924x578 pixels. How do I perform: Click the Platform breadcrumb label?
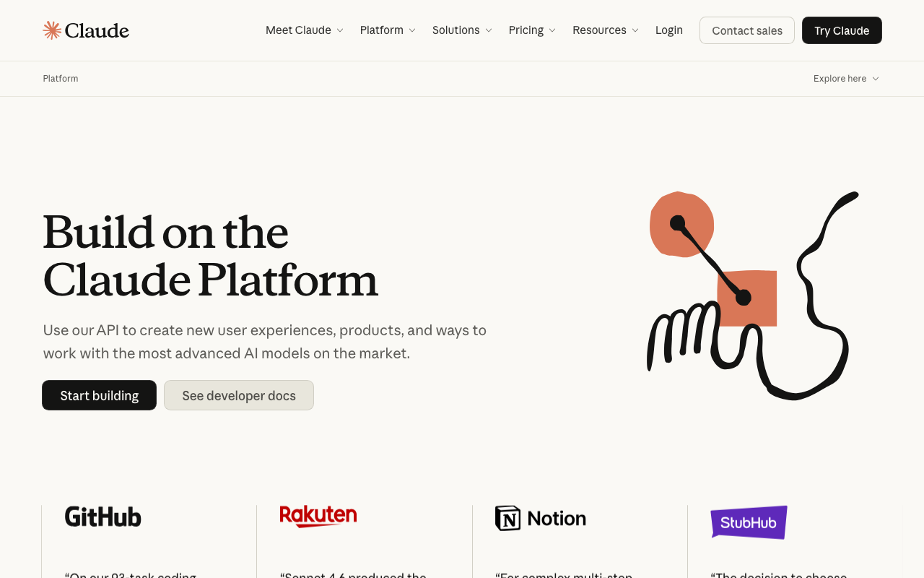[61, 79]
